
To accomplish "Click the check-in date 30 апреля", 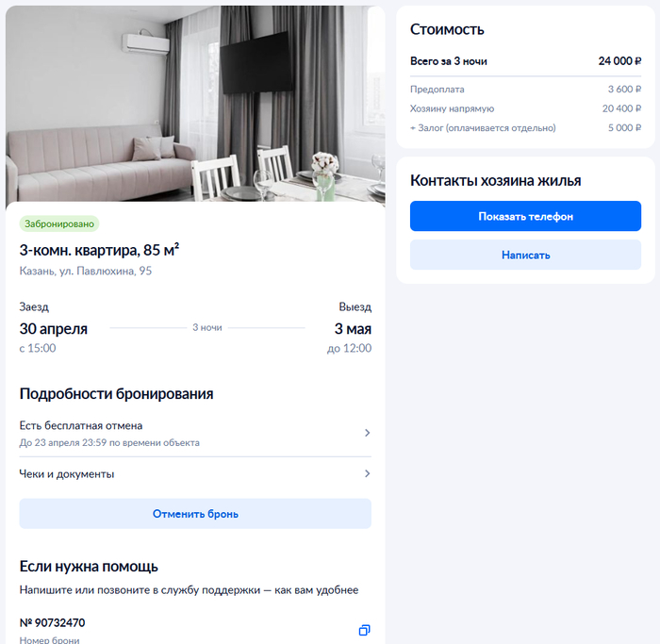I will click(54, 329).
